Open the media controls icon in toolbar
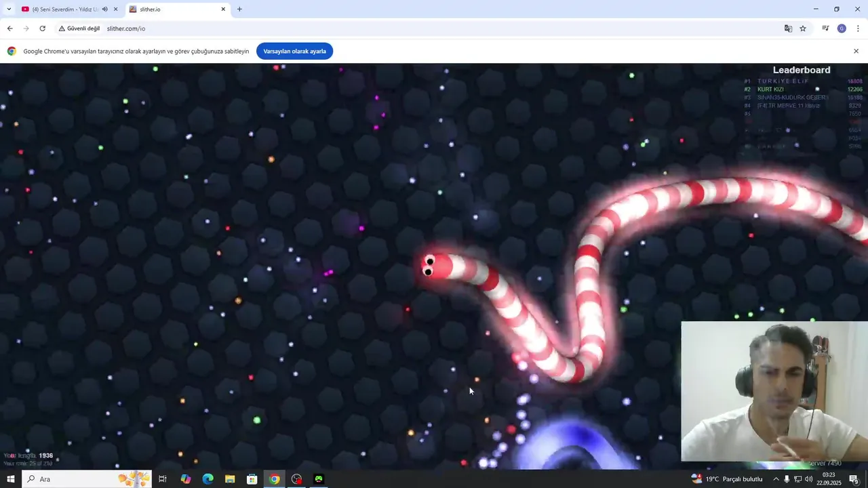Image resolution: width=868 pixels, height=488 pixels. point(825,28)
